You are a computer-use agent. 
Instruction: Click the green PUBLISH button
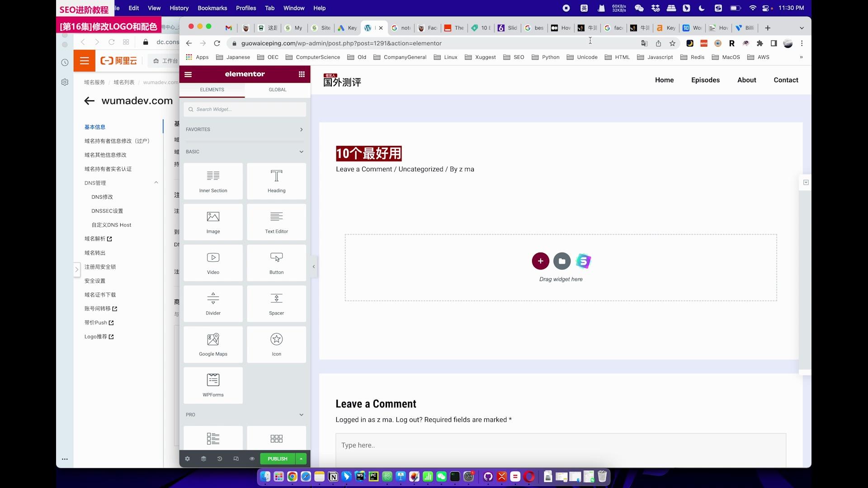tap(278, 459)
